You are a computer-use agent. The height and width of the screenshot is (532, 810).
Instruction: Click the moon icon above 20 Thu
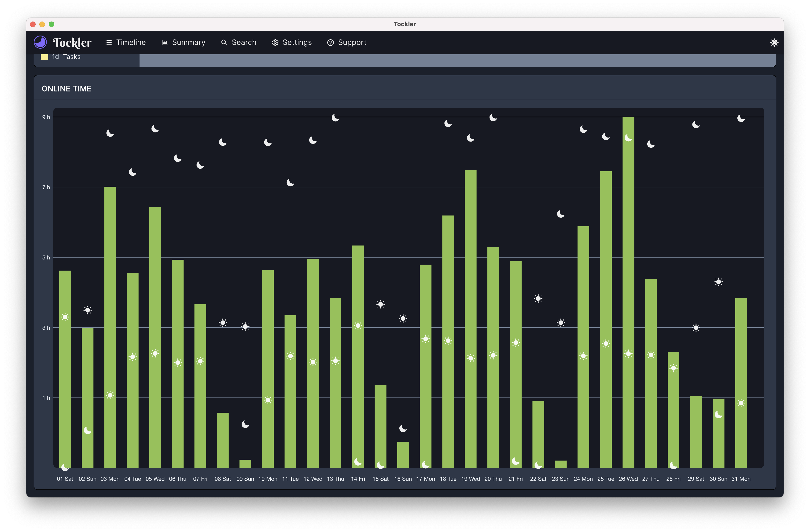(x=493, y=117)
